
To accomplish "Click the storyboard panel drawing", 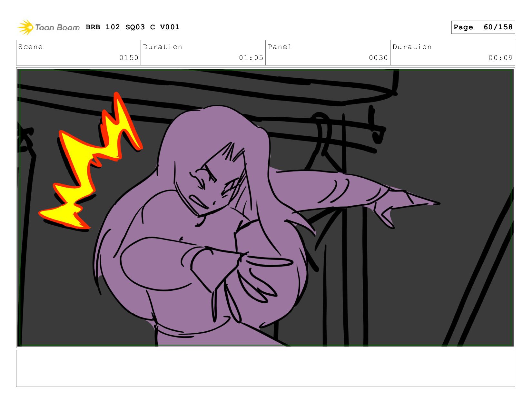I will coord(265,208).
